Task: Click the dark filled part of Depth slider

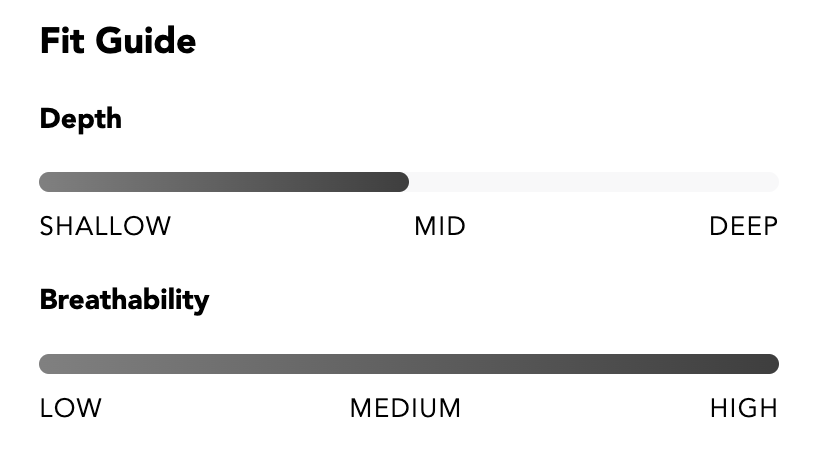Action: point(224,182)
